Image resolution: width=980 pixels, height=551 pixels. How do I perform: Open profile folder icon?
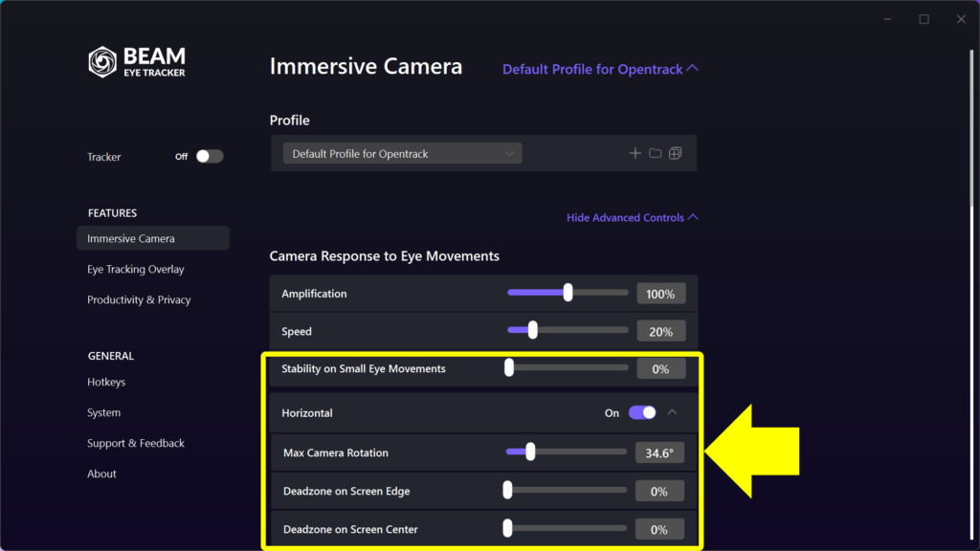coord(655,153)
